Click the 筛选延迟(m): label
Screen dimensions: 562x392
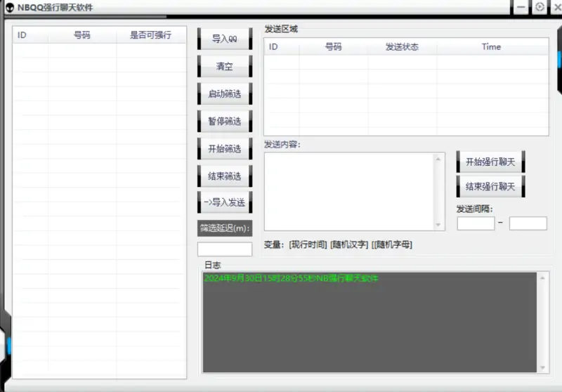[225, 228]
